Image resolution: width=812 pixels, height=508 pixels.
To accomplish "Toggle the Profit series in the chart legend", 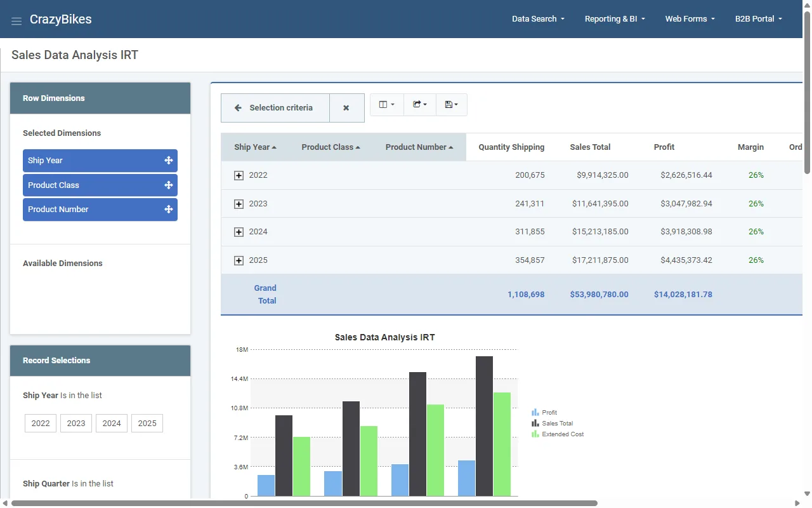I will [544, 413].
